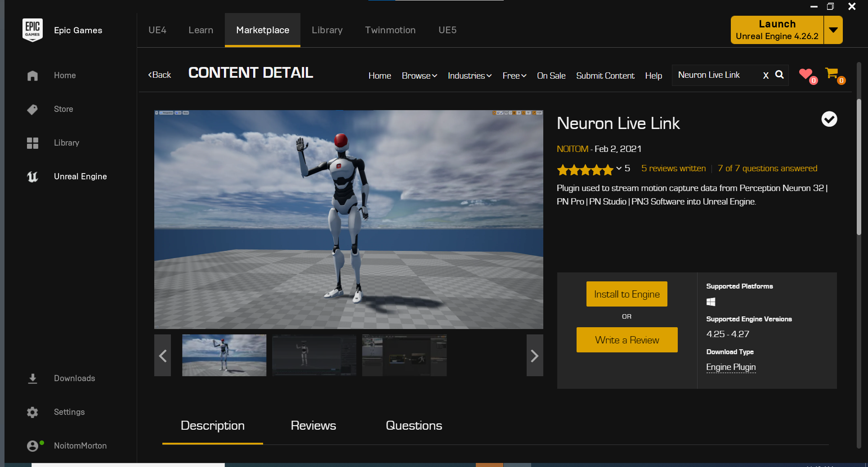
Task: Click the owned checkmark badge icon
Action: [x=829, y=119]
